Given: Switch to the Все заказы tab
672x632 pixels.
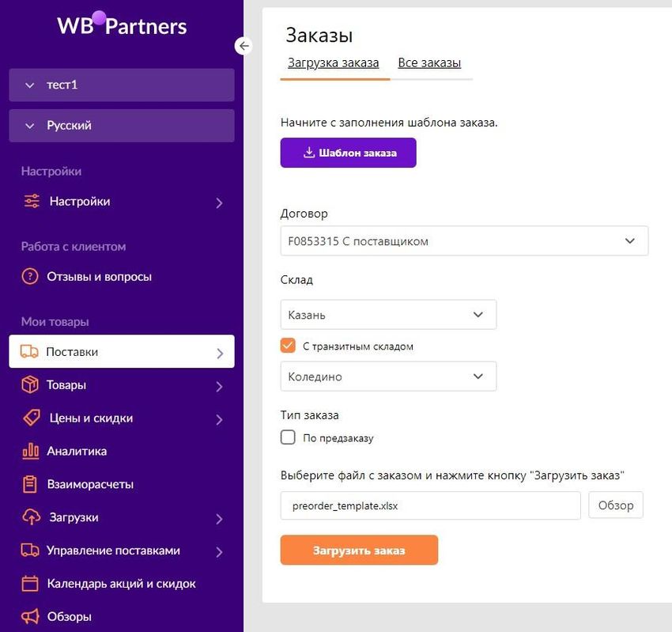Looking at the screenshot, I should point(429,62).
